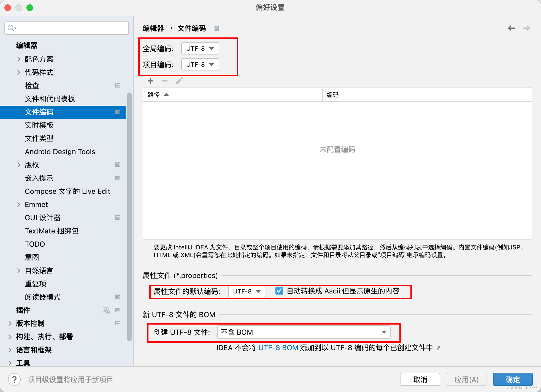The width and height of the screenshot is (541, 392).
Task: Click 应用(A) button
Action: click(x=466, y=379)
